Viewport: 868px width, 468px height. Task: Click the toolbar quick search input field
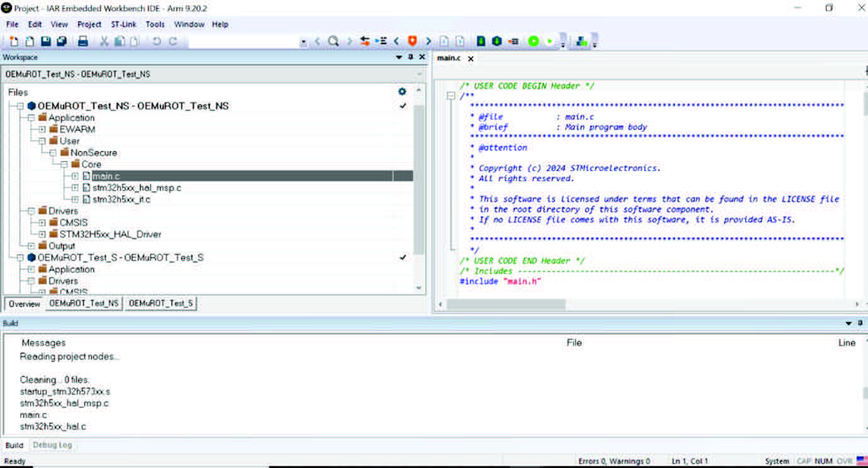pyautogui.click(x=243, y=42)
